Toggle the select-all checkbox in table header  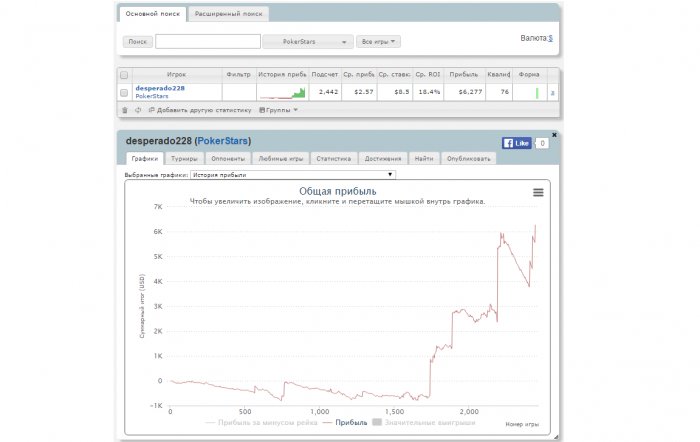pyautogui.click(x=124, y=75)
